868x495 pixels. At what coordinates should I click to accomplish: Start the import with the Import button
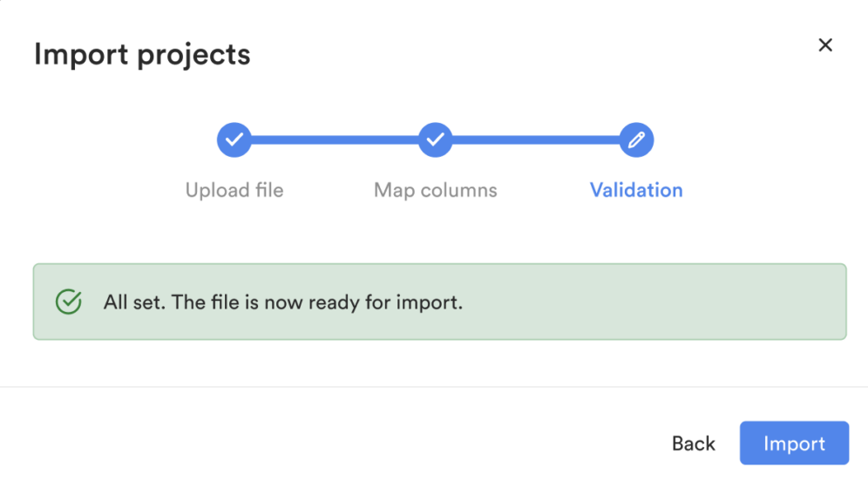794,443
